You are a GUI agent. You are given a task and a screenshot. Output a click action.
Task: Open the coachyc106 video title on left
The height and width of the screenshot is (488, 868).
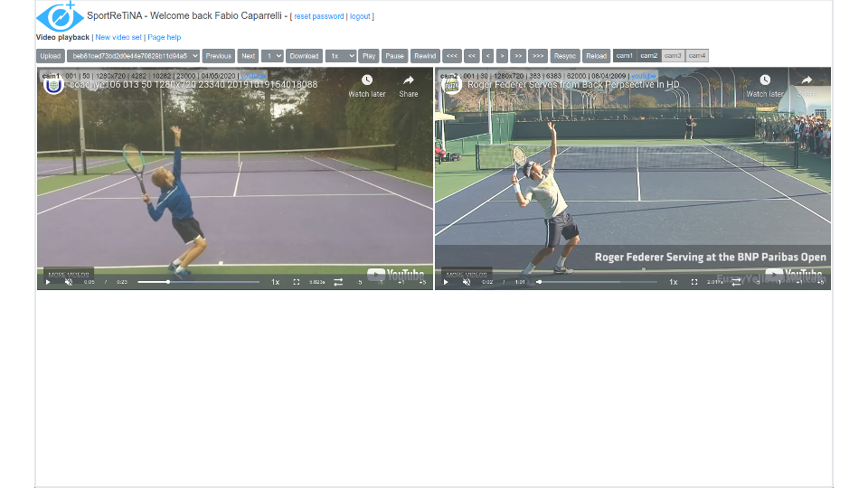coord(193,85)
